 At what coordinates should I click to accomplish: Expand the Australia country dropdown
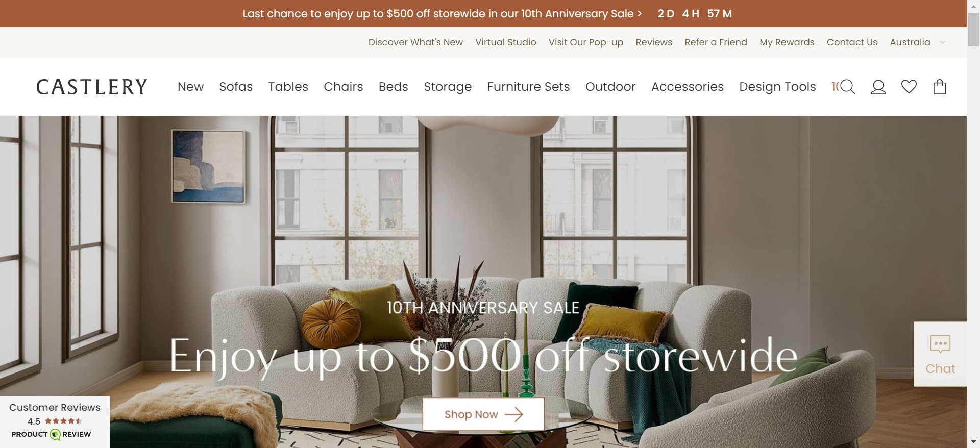[918, 42]
